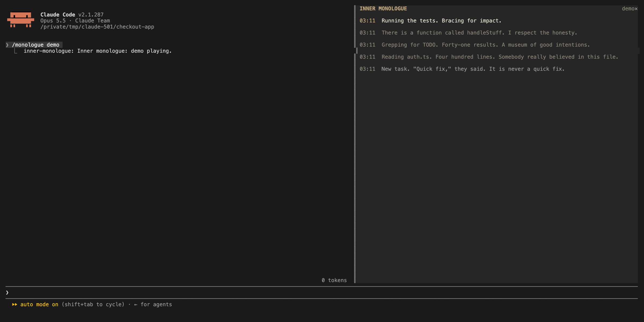Toggle the 'auto mode on' indicator

click(39, 304)
